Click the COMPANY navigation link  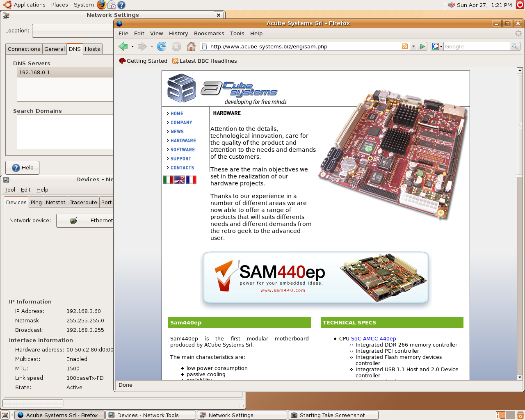181,123
